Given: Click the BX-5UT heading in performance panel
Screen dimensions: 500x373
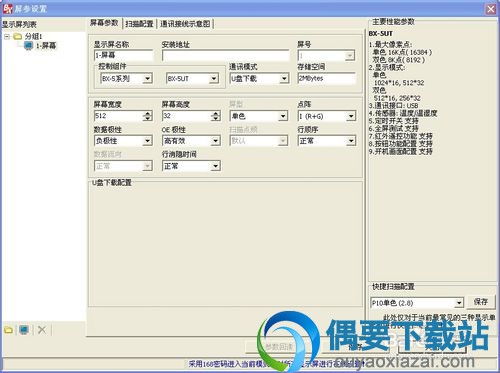Looking at the screenshot, I should coord(381,34).
